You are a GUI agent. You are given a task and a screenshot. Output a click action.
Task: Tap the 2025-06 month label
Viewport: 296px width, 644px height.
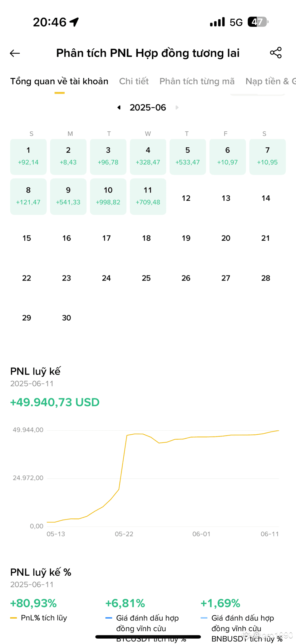click(x=148, y=107)
